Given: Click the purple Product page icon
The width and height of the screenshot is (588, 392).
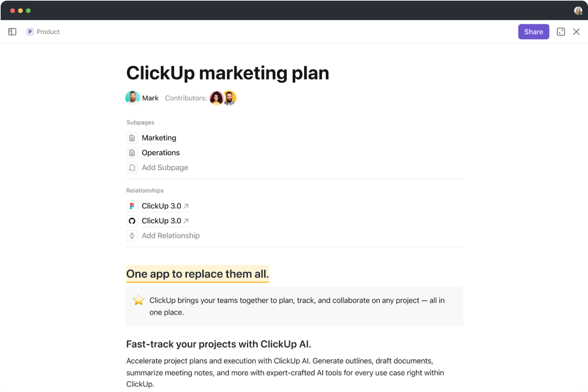Looking at the screenshot, I should tap(30, 32).
